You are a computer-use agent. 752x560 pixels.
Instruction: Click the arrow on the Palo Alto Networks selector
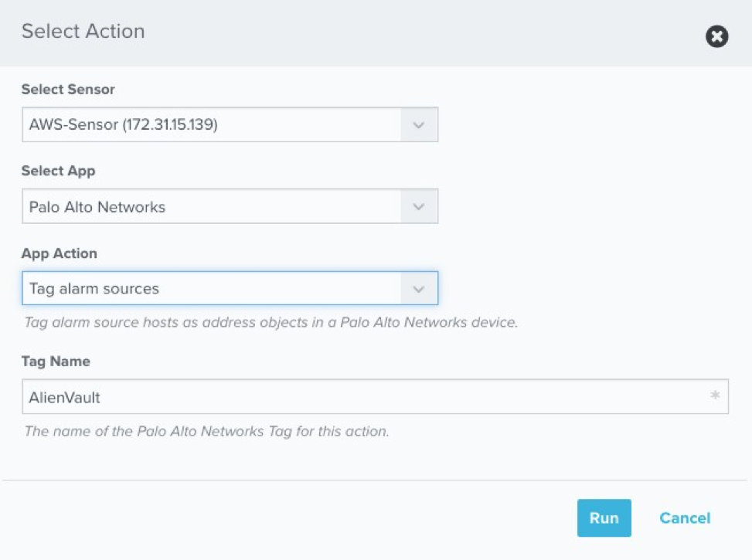pos(419,206)
